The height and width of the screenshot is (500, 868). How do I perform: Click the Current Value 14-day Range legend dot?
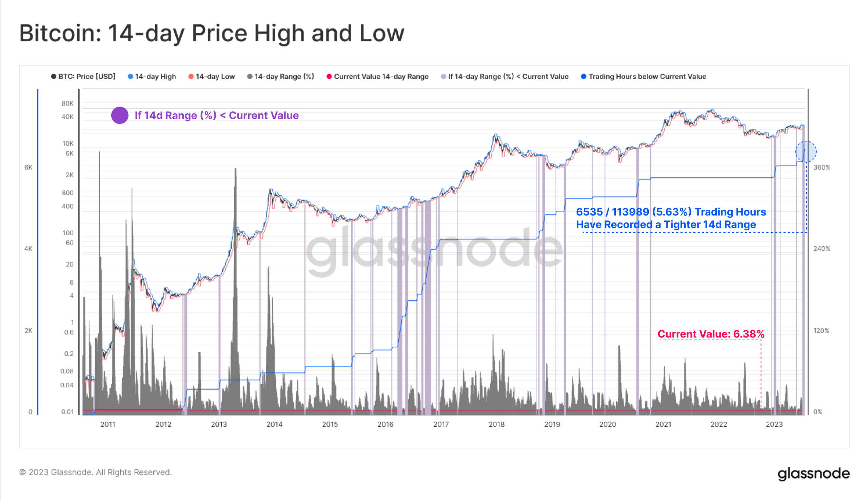[x=329, y=77]
